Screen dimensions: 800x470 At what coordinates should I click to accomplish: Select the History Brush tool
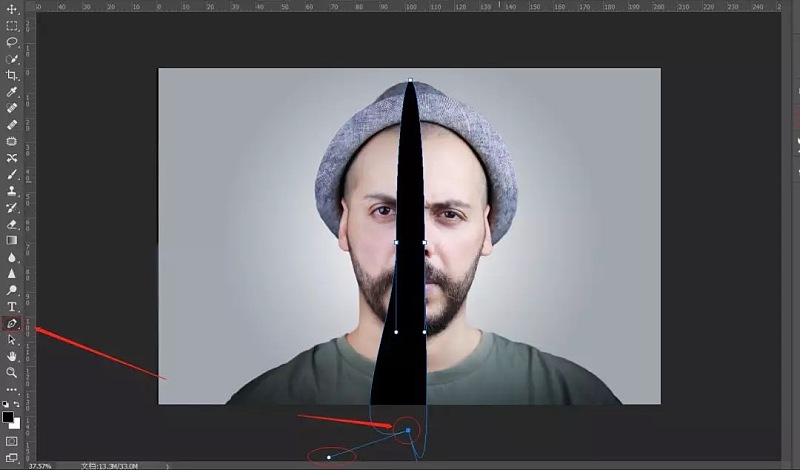click(x=11, y=208)
